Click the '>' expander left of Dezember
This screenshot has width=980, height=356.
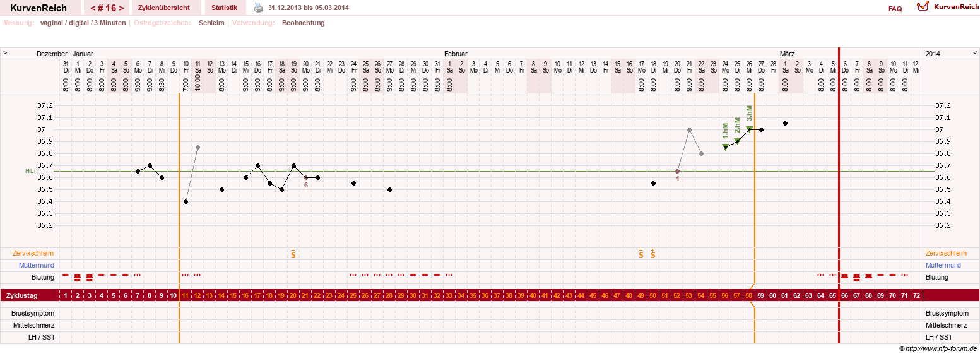tap(5, 54)
